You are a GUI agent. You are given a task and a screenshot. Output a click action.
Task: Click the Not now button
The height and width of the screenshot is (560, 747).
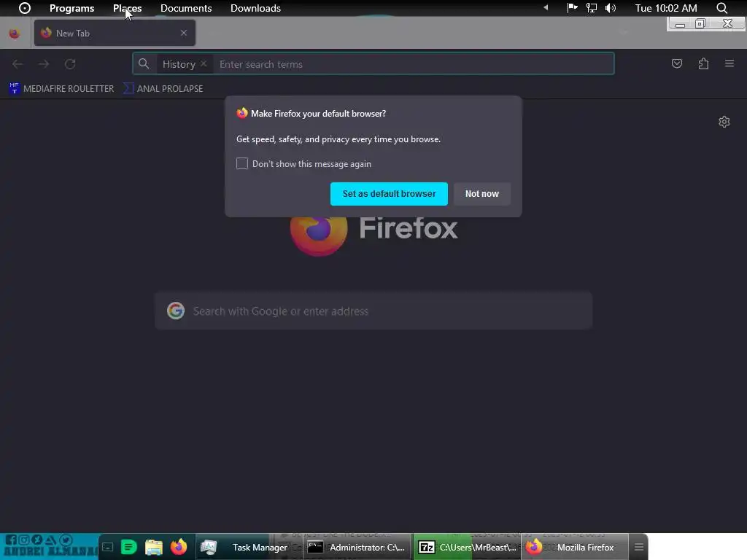(481, 194)
